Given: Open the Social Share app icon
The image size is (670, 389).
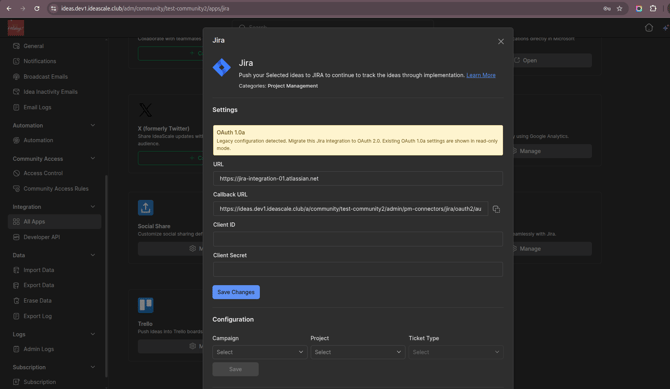Looking at the screenshot, I should (145, 208).
